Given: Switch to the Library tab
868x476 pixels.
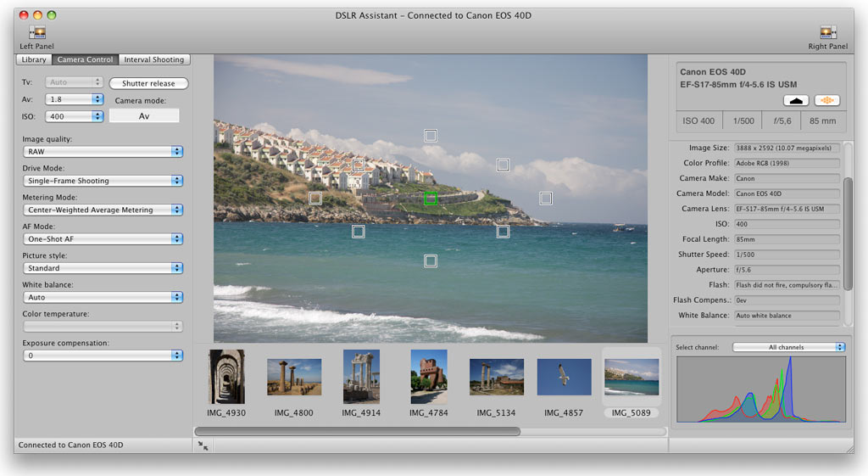Looking at the screenshot, I should [x=34, y=59].
